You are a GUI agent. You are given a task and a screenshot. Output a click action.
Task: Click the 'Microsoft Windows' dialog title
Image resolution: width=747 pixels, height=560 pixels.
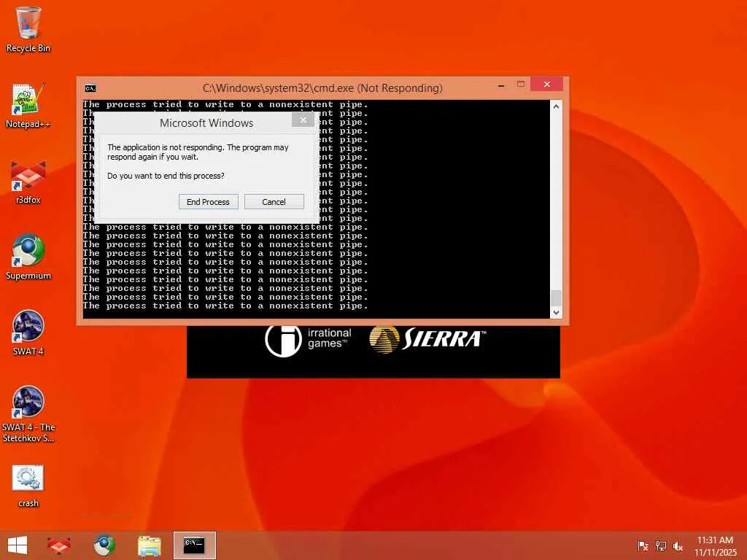click(206, 122)
